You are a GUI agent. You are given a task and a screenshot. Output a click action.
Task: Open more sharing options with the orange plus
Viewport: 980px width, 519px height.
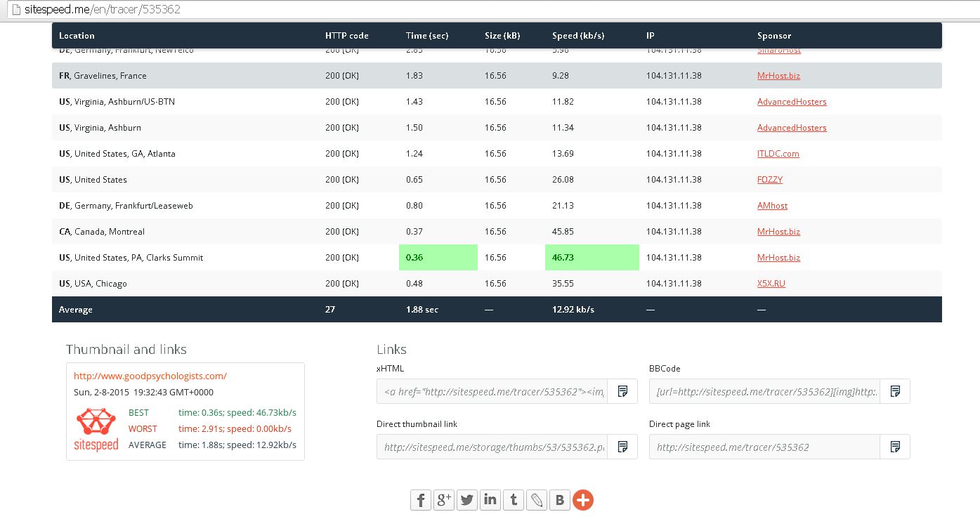coord(583,500)
